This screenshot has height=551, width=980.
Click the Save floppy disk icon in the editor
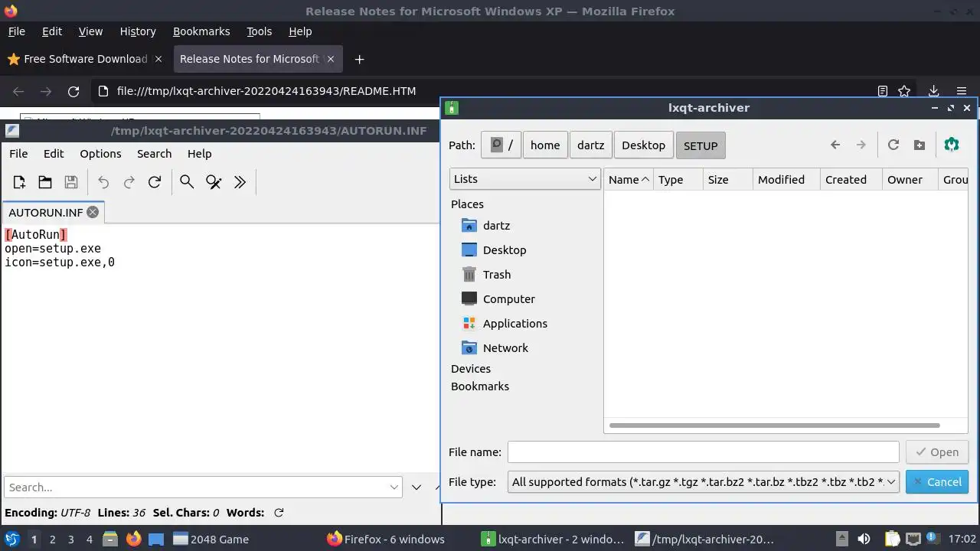pyautogui.click(x=71, y=182)
